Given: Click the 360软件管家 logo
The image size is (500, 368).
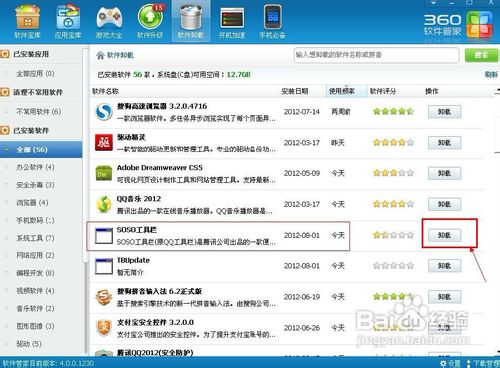Looking at the screenshot, I should (x=458, y=24).
